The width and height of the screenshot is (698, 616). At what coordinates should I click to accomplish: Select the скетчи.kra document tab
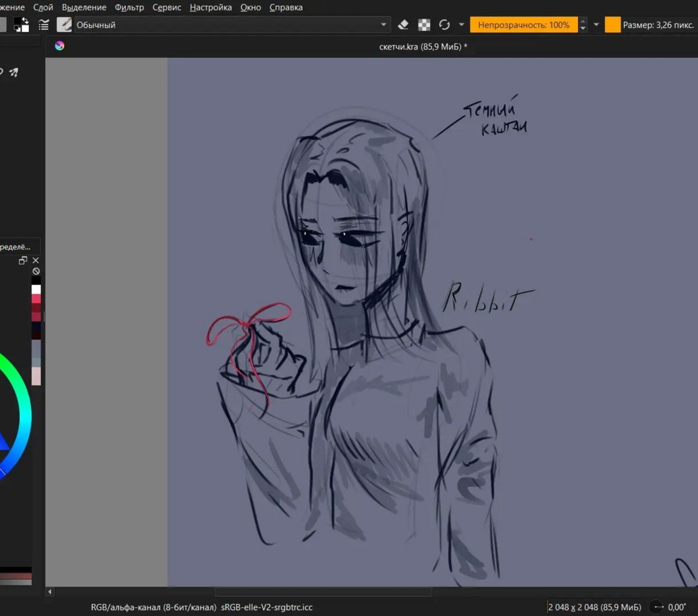423,47
